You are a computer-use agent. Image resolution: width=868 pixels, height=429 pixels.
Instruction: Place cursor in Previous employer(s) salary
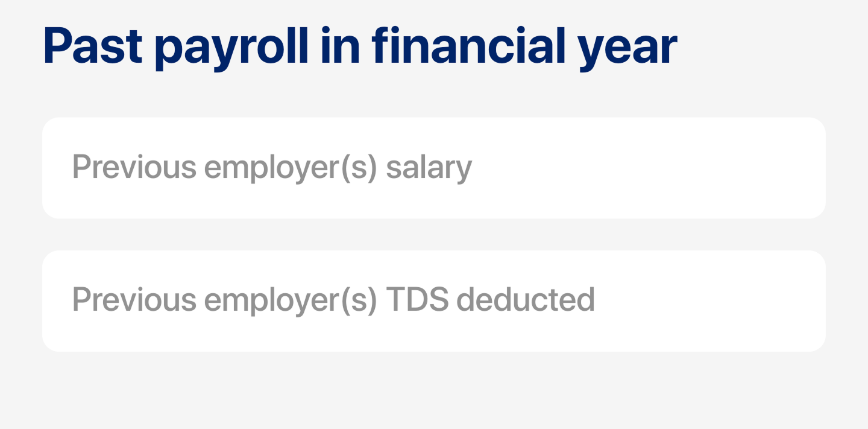point(433,168)
